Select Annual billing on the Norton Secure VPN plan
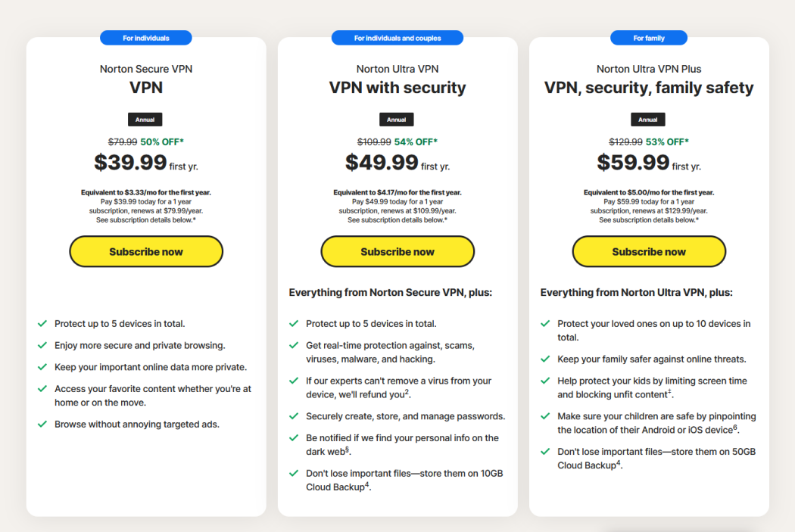 pos(145,119)
